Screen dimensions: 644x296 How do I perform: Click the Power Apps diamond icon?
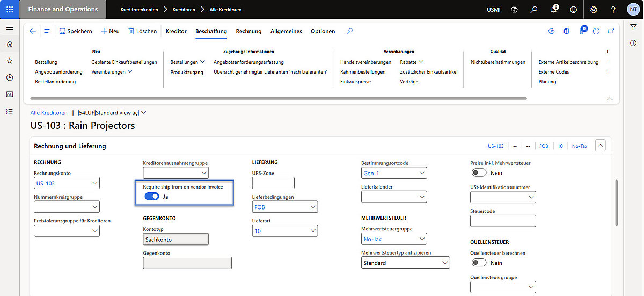coord(551,31)
